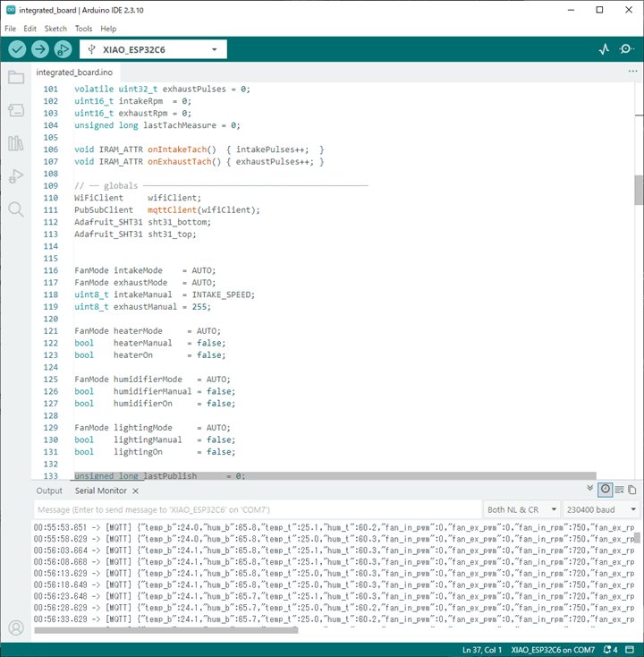
Task: Click the 00:55:53.651 serial log line
Action: point(334,527)
